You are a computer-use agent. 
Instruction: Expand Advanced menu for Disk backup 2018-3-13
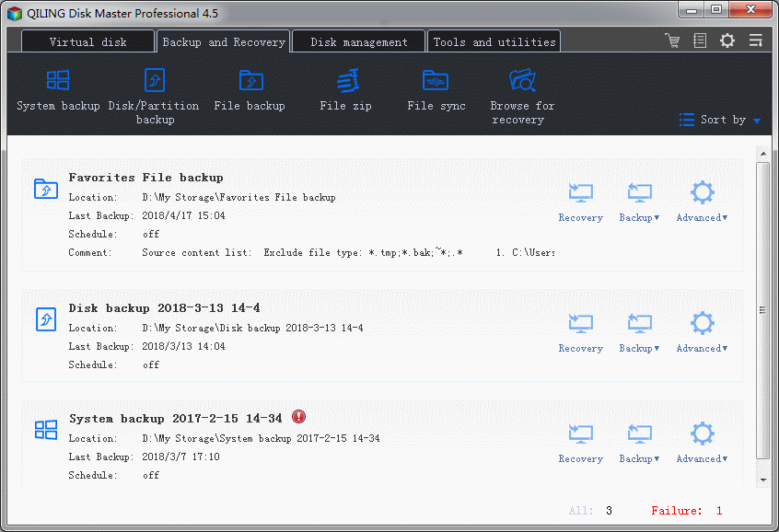click(702, 333)
